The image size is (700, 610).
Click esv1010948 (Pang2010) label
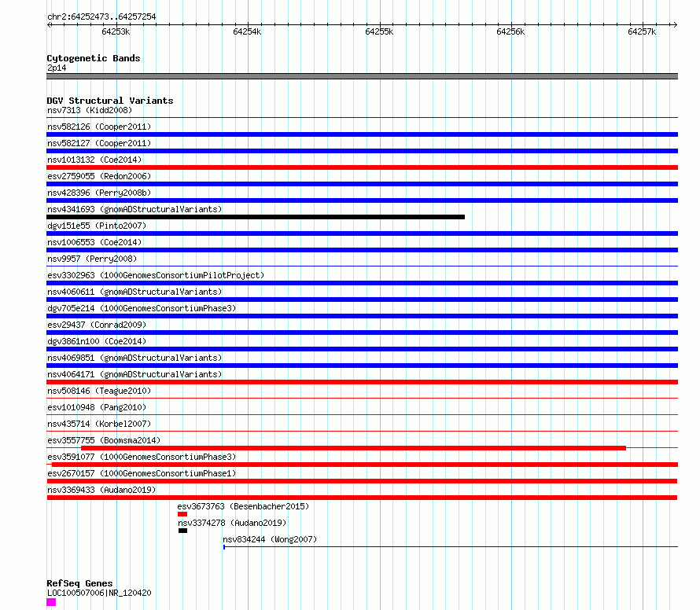point(97,407)
